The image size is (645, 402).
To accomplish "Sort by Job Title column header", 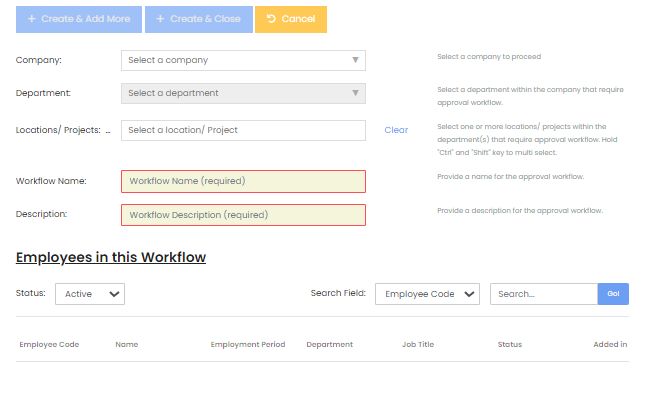I will [x=418, y=344].
